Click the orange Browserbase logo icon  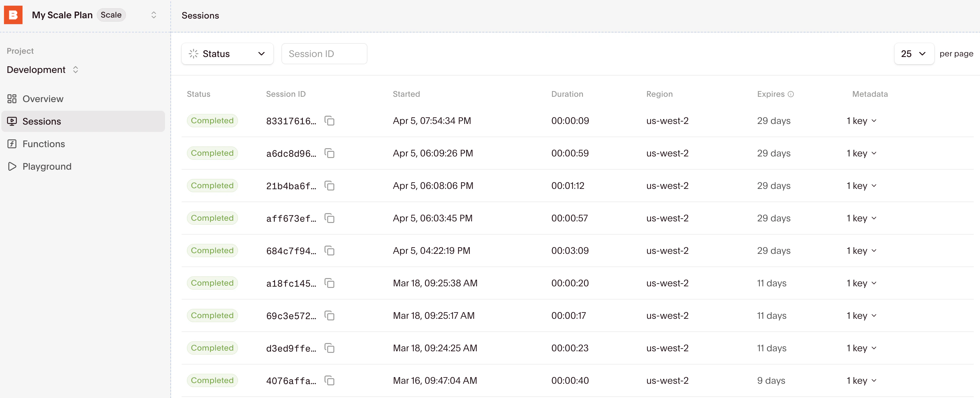click(x=13, y=15)
